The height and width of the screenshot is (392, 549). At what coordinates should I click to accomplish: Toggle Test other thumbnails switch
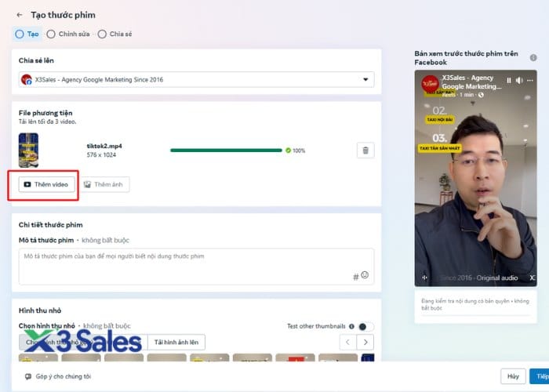point(365,327)
